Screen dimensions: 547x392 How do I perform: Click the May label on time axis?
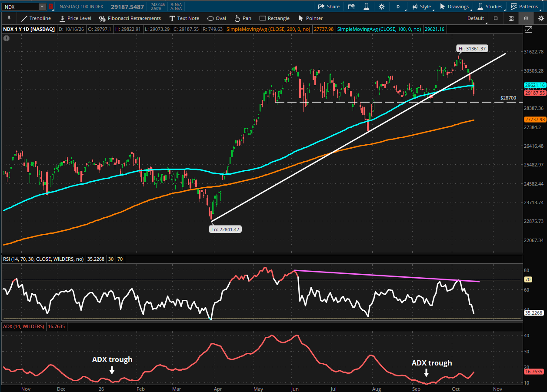click(258, 389)
